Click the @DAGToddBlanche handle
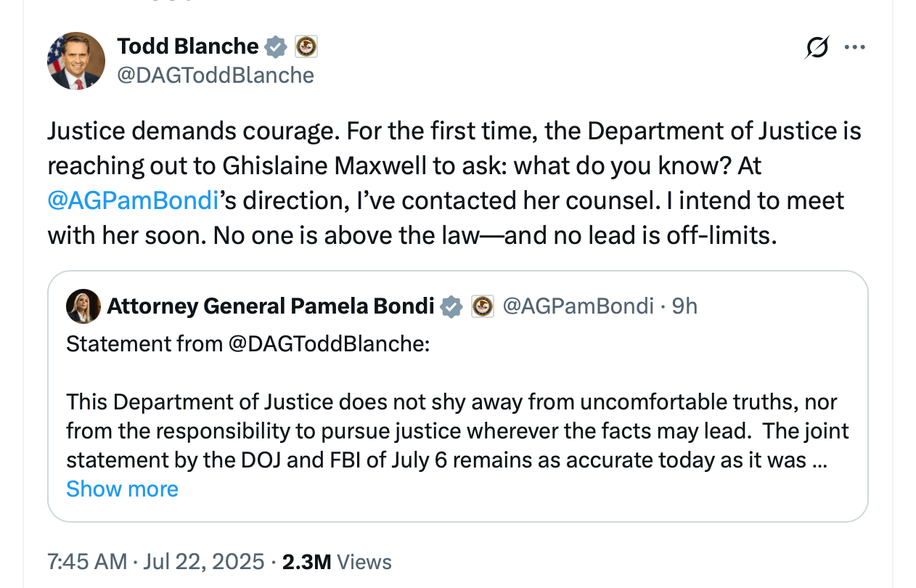The height and width of the screenshot is (588, 916). (x=216, y=75)
